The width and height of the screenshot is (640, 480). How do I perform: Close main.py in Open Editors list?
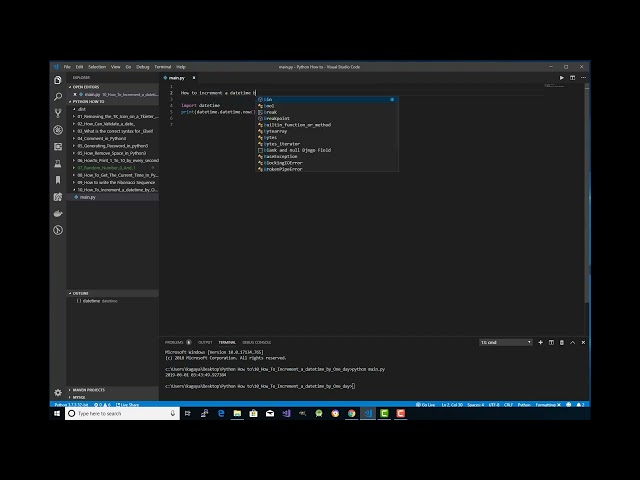coord(75,94)
